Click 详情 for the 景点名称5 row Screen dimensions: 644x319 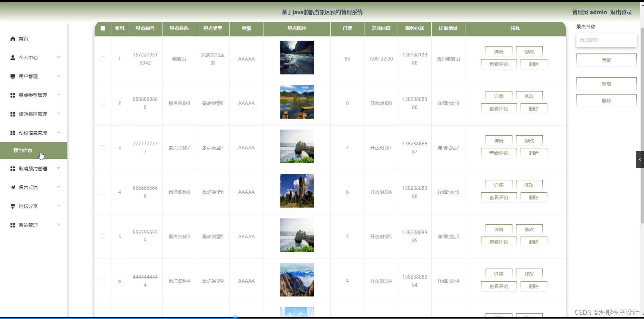(x=499, y=230)
